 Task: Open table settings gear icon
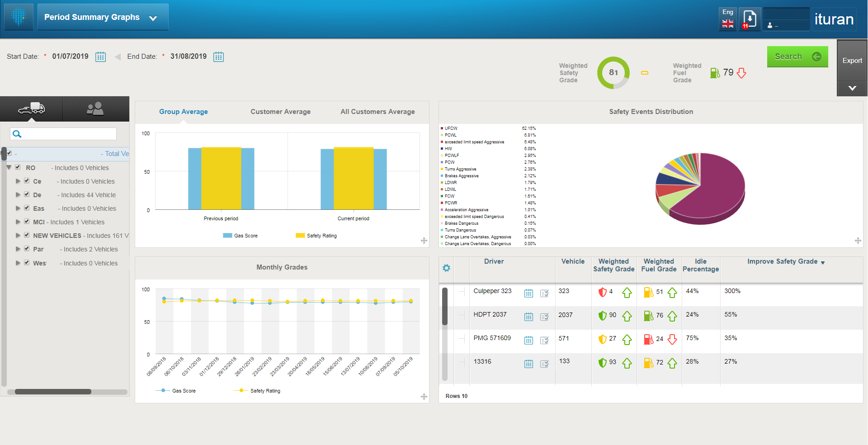[446, 268]
